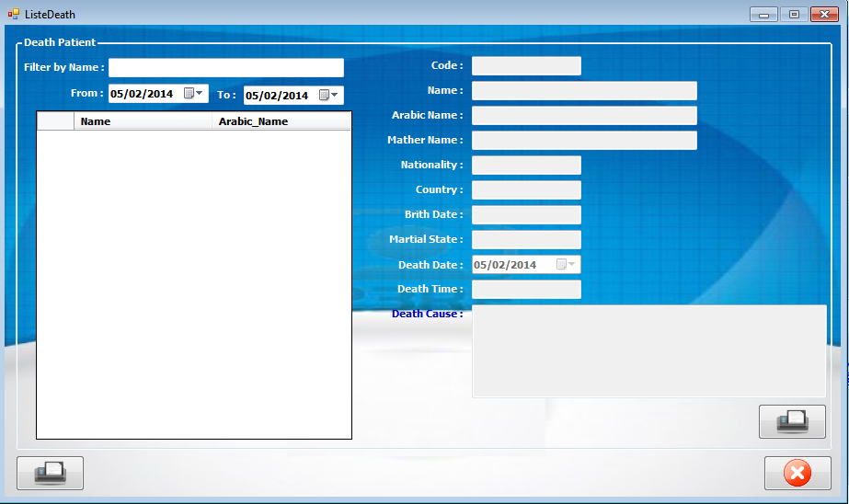The height and width of the screenshot is (504, 849).
Task: Click the Country text field
Action: [x=526, y=190]
